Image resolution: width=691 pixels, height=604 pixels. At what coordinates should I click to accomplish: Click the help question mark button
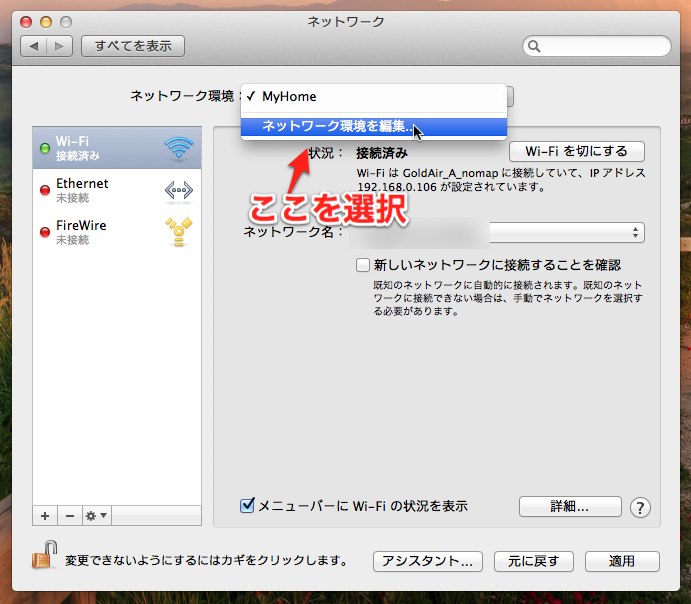(640, 508)
